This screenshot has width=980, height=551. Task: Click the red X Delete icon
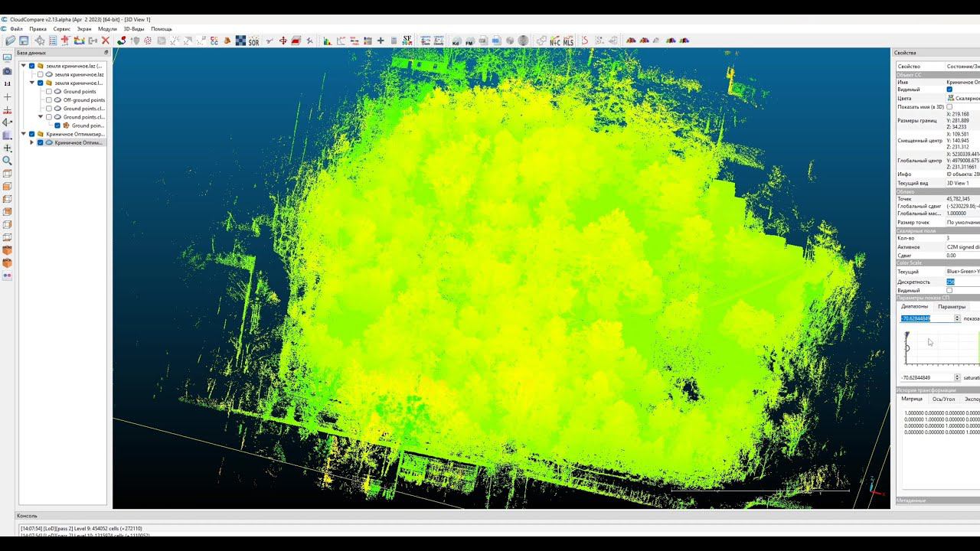pyautogui.click(x=106, y=41)
